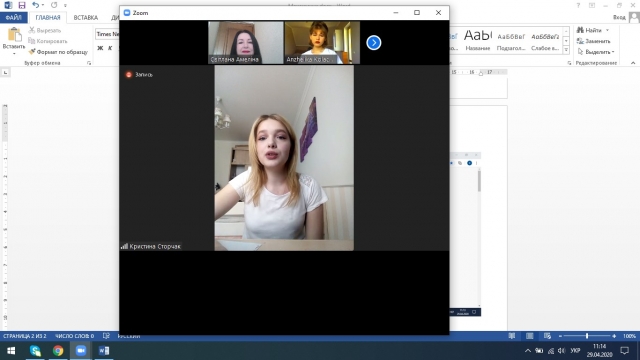
Task: Show next Zoom participants with blue arrow
Action: click(x=373, y=42)
